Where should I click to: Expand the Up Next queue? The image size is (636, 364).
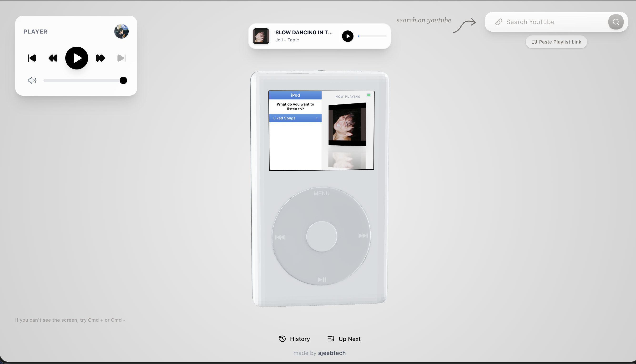click(x=344, y=339)
